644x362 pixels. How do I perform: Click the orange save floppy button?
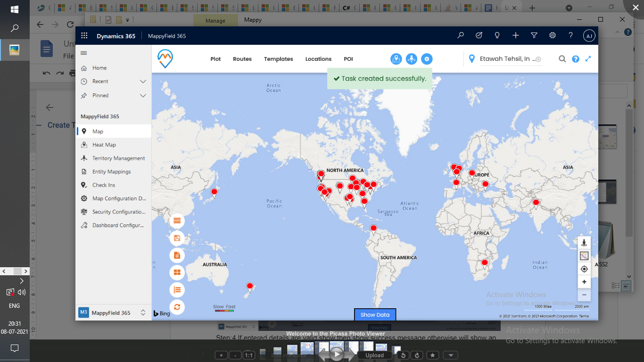click(x=177, y=238)
